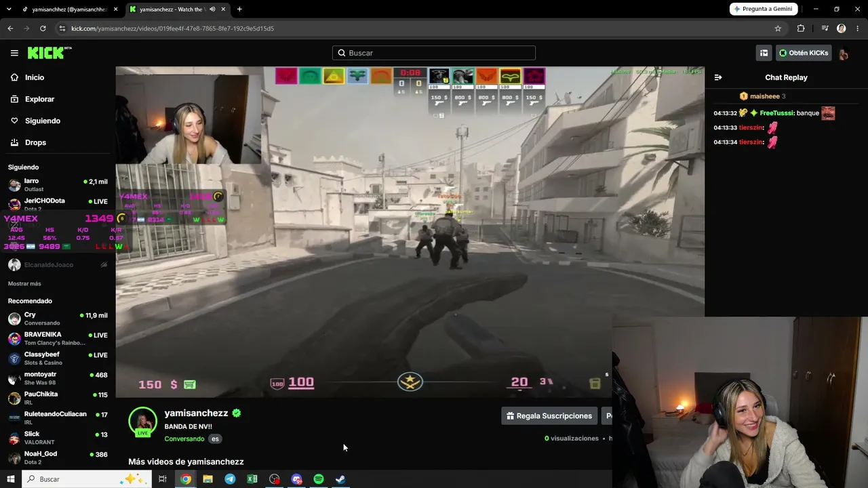
Task: Open the first tierszin chat username
Action: (751, 127)
